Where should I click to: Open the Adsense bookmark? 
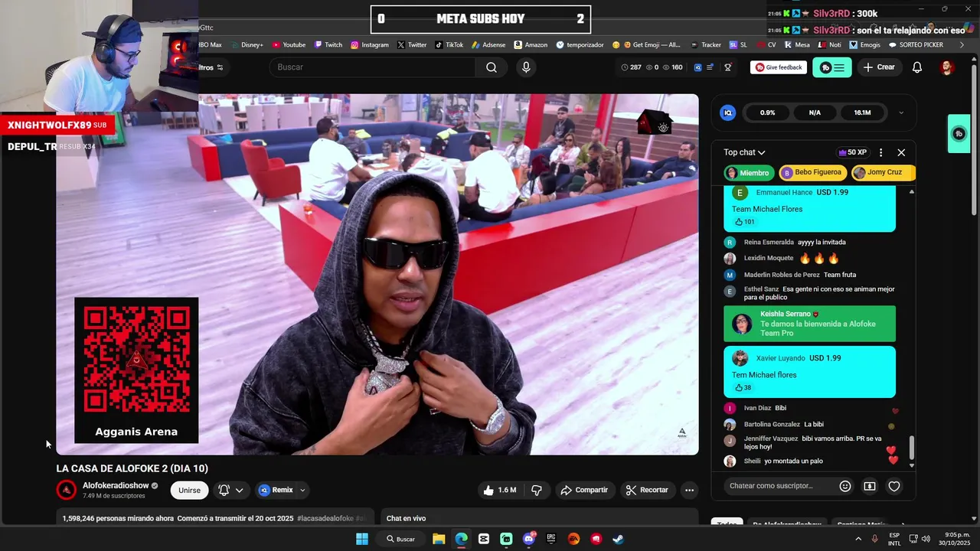[488, 45]
